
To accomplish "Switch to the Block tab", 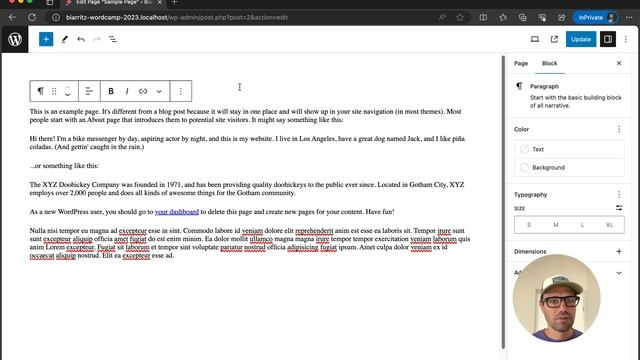I will (549, 63).
